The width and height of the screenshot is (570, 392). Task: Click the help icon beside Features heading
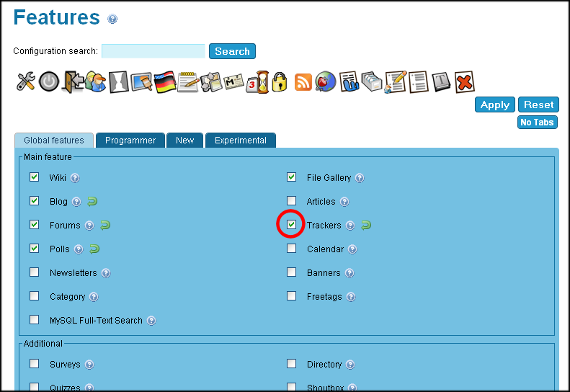coord(112,19)
